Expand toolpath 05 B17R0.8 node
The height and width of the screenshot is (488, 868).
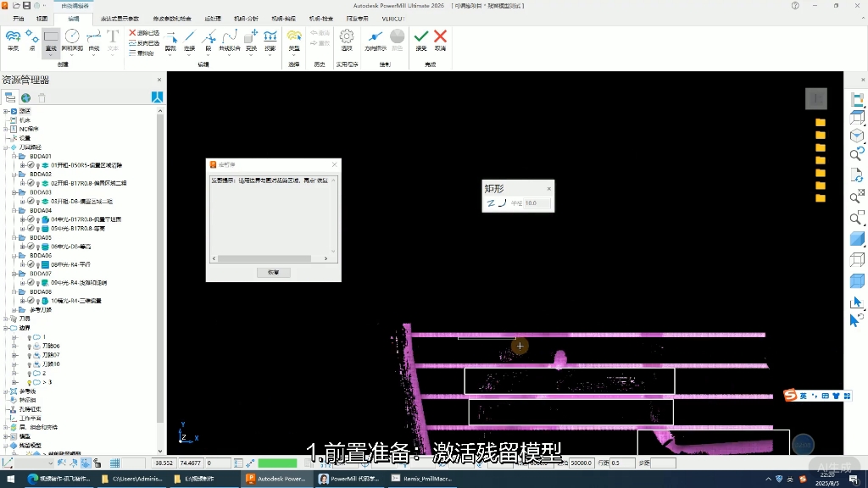pyautogui.click(x=23, y=229)
